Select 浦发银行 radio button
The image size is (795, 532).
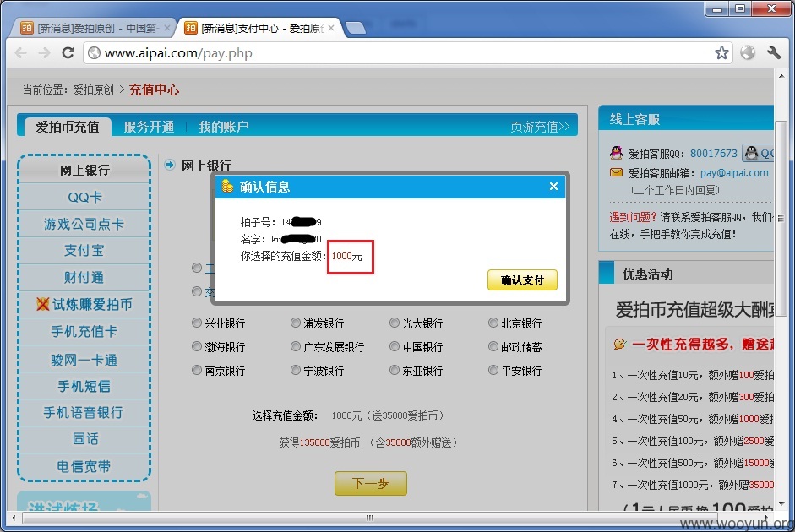pyautogui.click(x=296, y=323)
